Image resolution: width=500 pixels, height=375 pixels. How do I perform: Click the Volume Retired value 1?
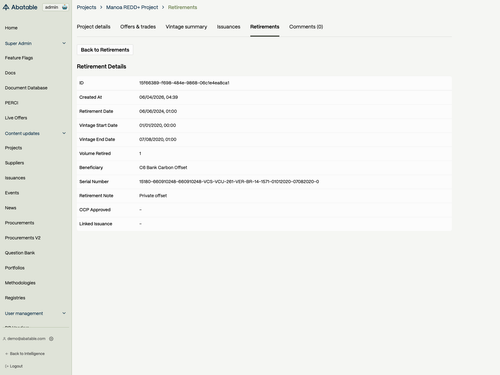click(140, 154)
